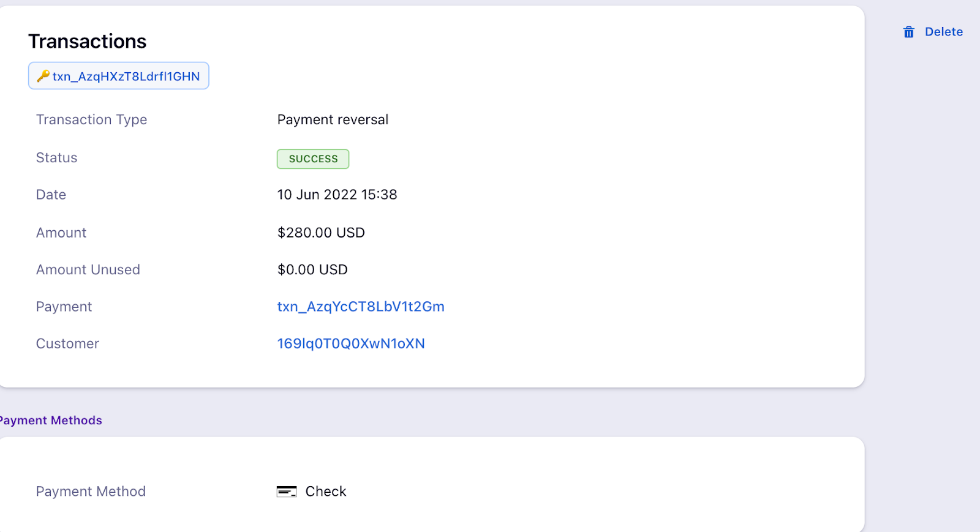This screenshot has width=980, height=532.
Task: Open customer link 169lq0T0Q0XwN1oXN
Action: point(351,344)
